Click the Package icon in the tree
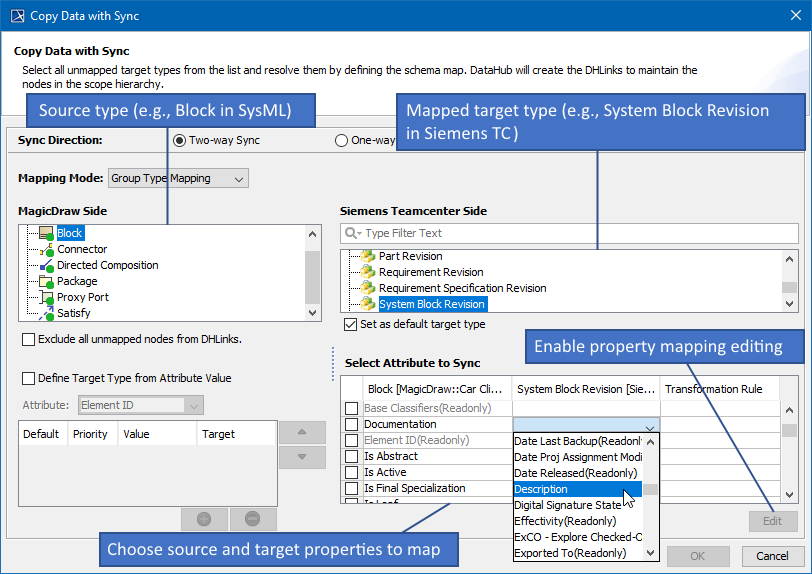This screenshot has height=574, width=812. [x=47, y=281]
